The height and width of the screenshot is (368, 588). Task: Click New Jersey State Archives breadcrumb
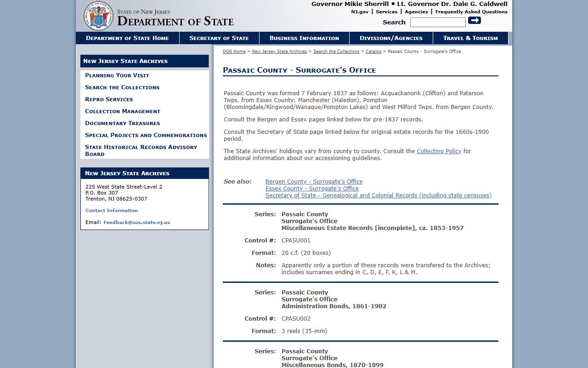[x=279, y=52]
